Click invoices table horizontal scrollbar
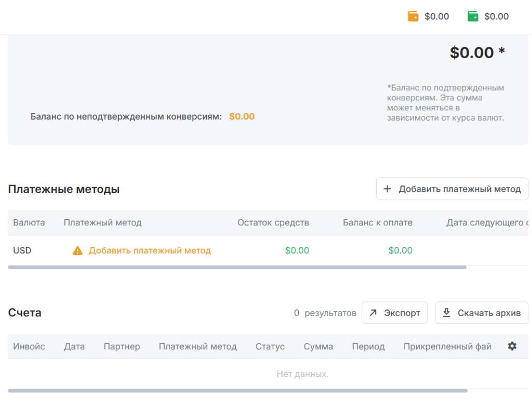The image size is (532, 402). click(x=237, y=391)
